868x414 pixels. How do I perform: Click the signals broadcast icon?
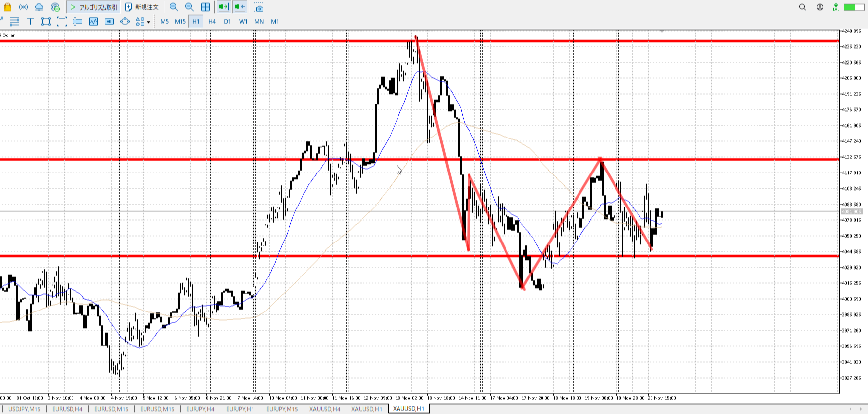click(23, 7)
